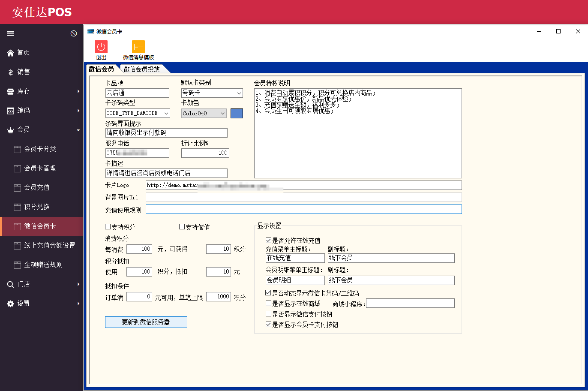Toggle the hamburger menu in sidebar
The image size is (588, 391).
coord(11,33)
